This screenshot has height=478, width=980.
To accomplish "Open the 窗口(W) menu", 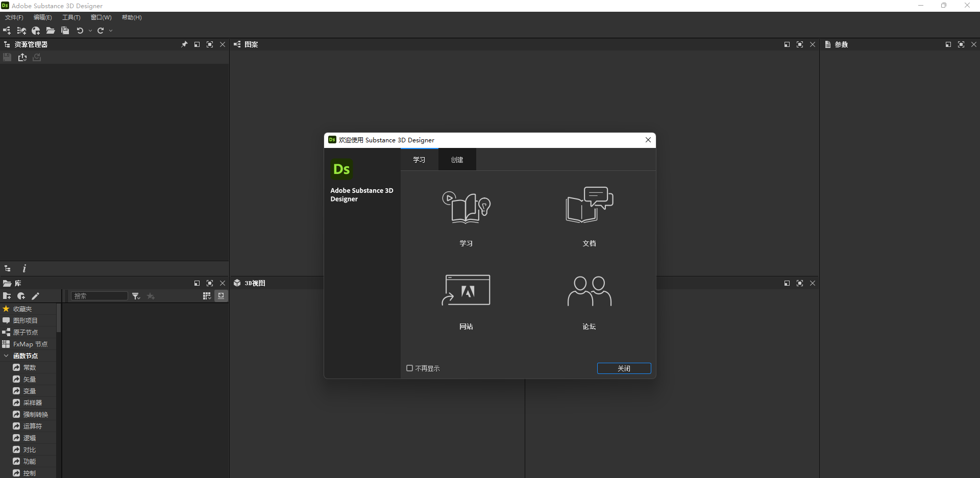I will pos(101,17).
